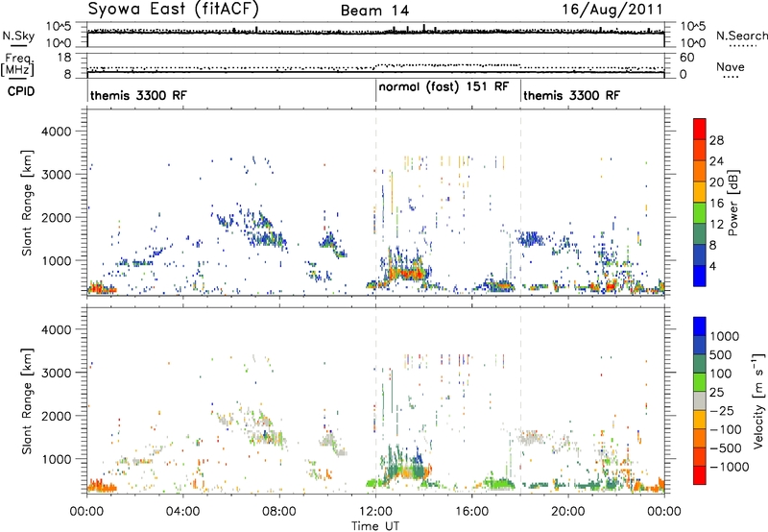The width and height of the screenshot is (768, 532).
Task: Click the solid line sample under "N.Sky"
Action: [18, 45]
